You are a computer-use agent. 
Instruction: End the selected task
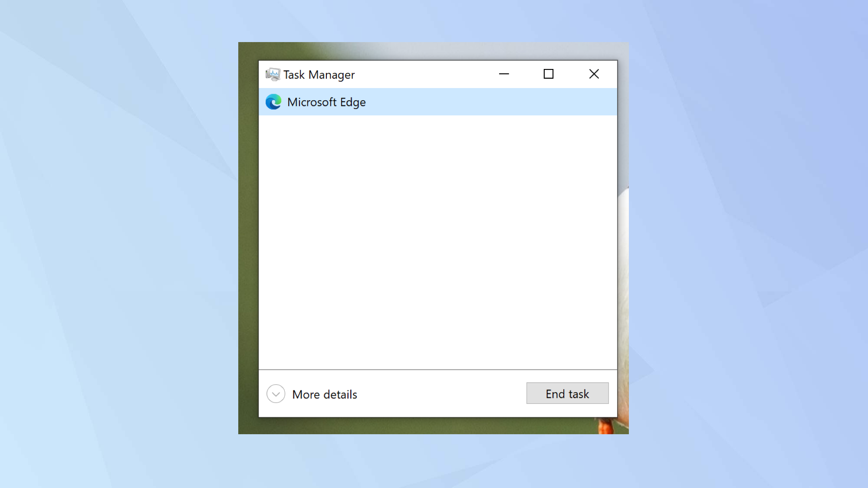coord(567,393)
